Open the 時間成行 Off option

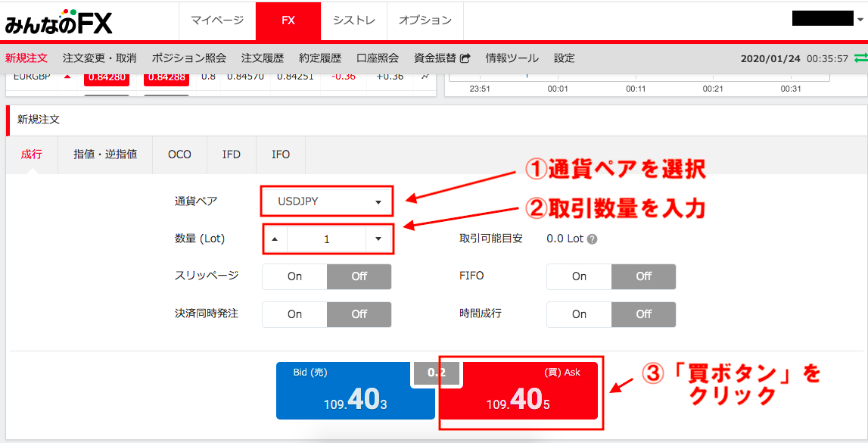coord(644,314)
